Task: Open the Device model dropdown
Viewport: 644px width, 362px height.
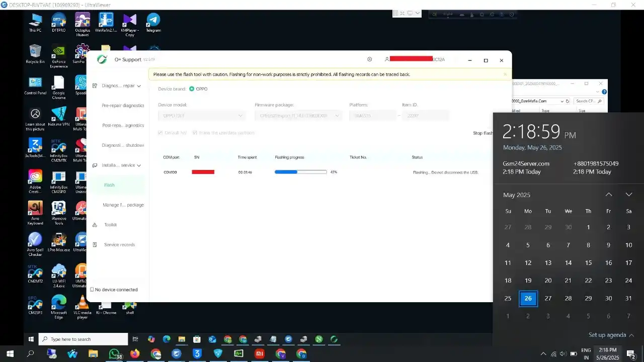Action: point(202,116)
